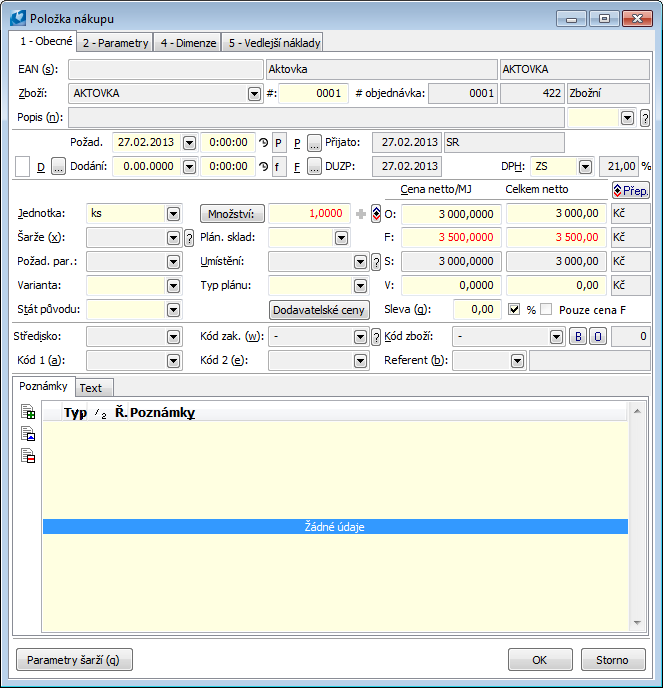663x688 pixels.
Task: Expand the Stát původu dropdown
Action: 173,310
